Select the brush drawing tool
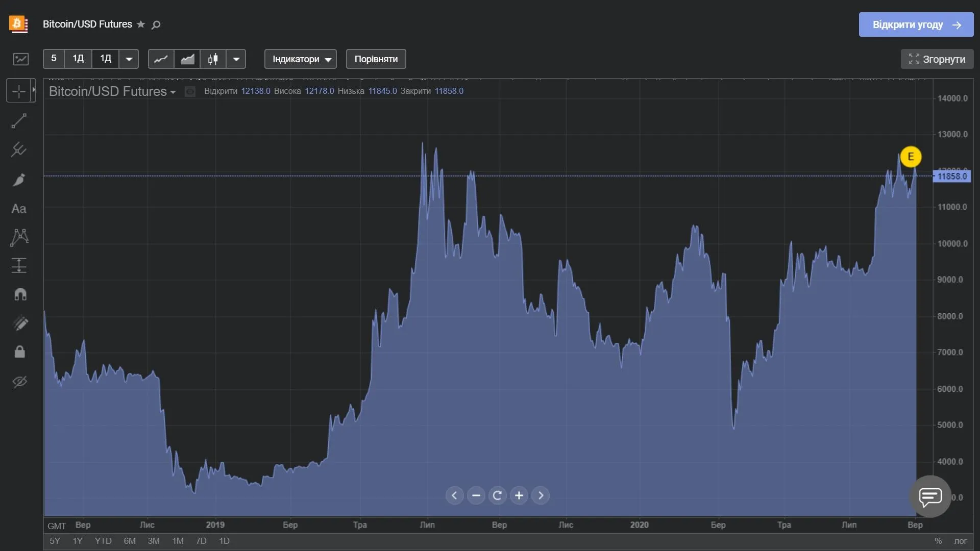Screen dimensions: 980x551 pyautogui.click(x=19, y=179)
